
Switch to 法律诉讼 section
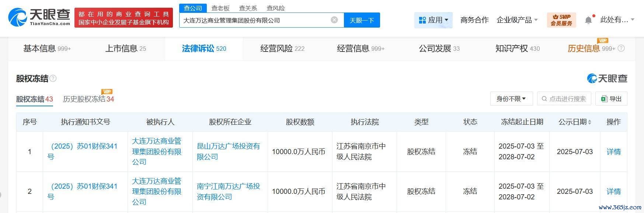[x=204, y=48]
